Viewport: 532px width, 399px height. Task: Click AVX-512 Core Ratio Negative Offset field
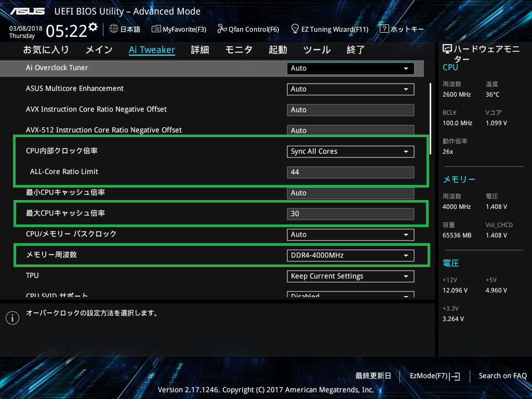(351, 130)
